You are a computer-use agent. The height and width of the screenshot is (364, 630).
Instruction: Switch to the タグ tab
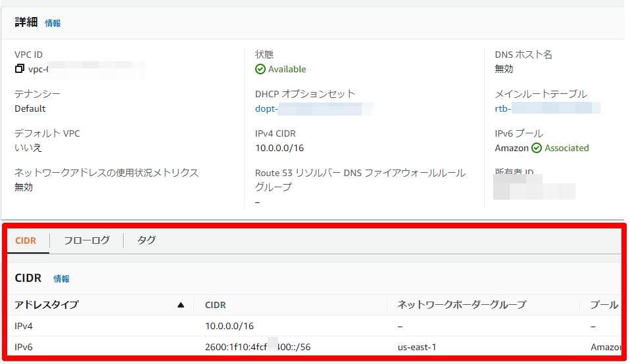147,240
